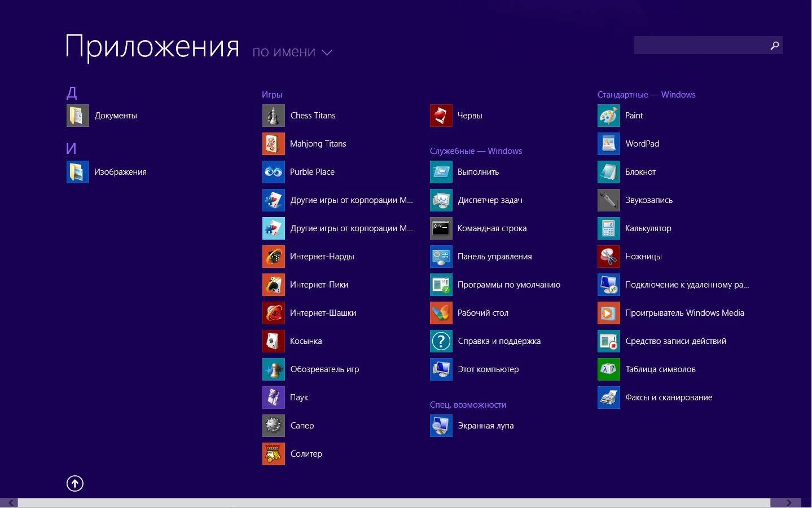Launch Факсы и сканирование
The image size is (812, 508).
[x=655, y=397]
